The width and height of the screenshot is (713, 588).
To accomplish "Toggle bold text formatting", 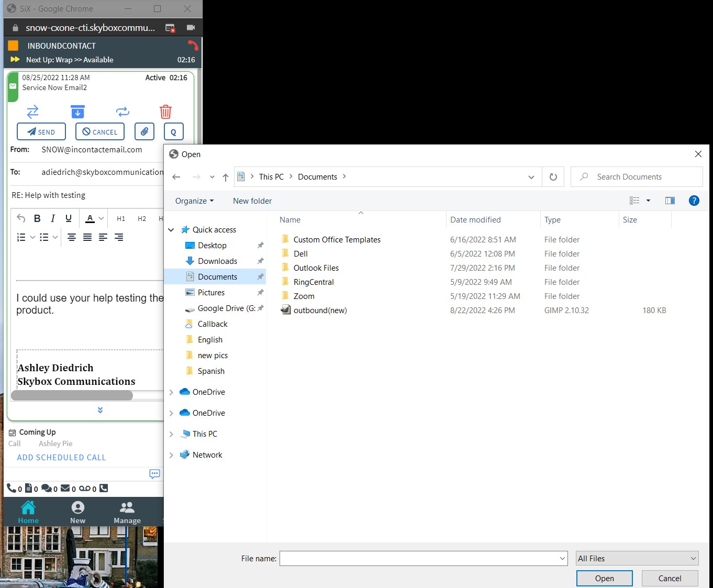I will (37, 218).
